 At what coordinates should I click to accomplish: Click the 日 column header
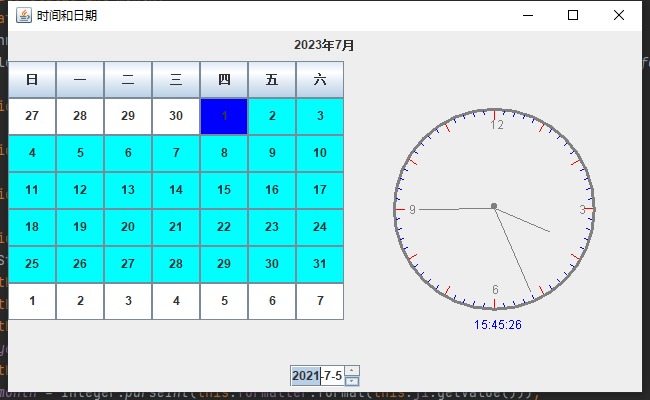pos(32,80)
